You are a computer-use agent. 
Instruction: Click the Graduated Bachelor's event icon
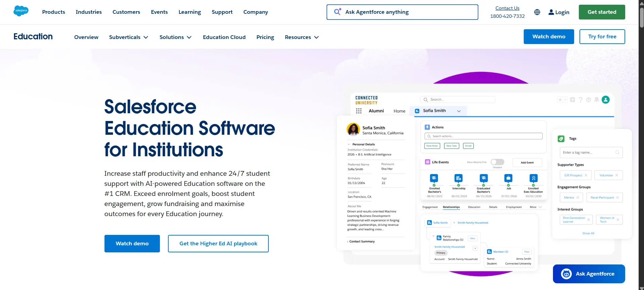point(483,178)
